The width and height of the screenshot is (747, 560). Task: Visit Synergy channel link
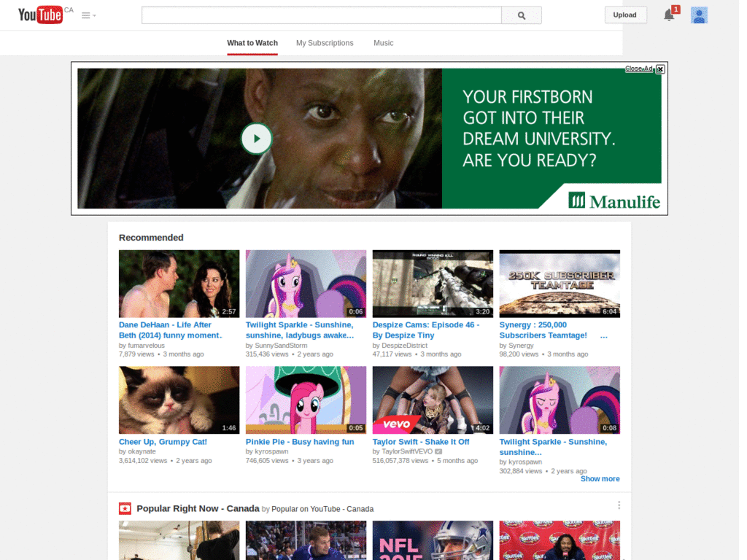tap(521, 346)
